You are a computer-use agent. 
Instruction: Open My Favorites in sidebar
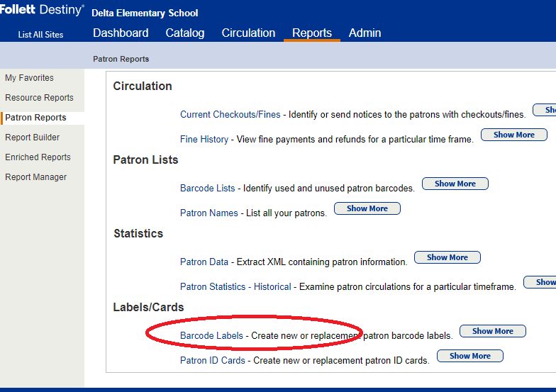(x=29, y=78)
